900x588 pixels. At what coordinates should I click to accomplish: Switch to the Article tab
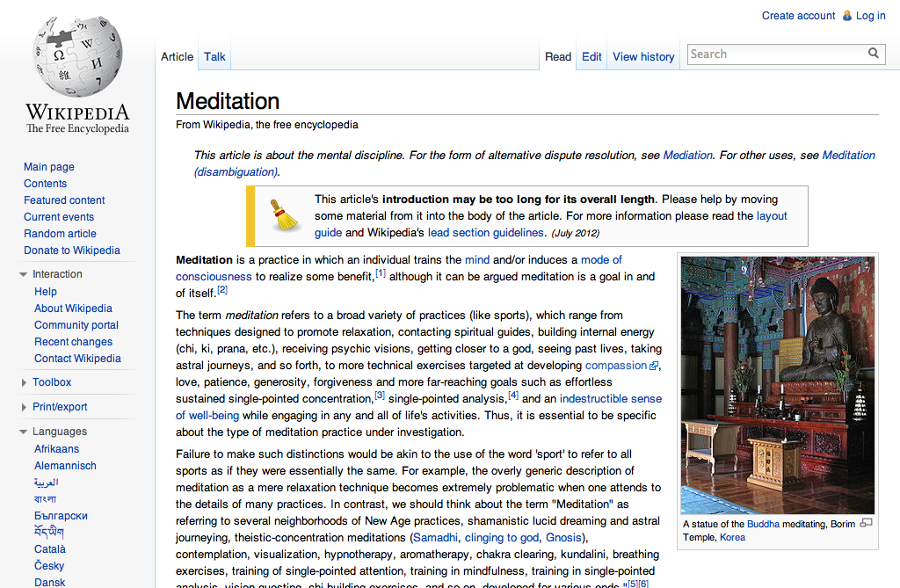(177, 57)
